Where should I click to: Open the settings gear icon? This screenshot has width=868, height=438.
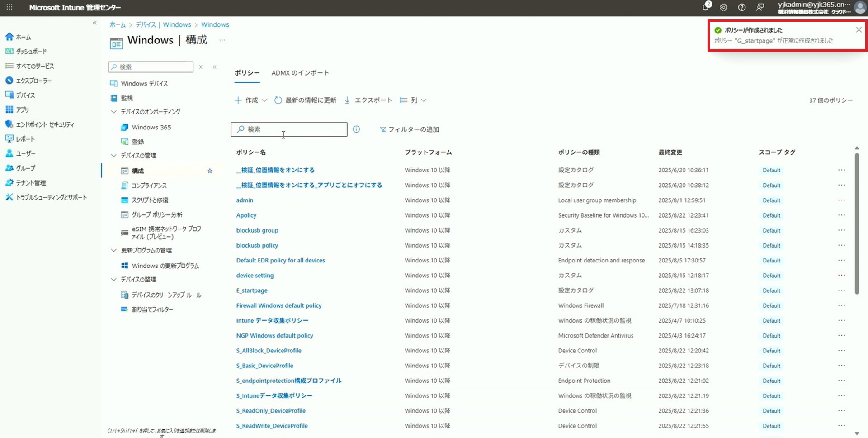724,7
